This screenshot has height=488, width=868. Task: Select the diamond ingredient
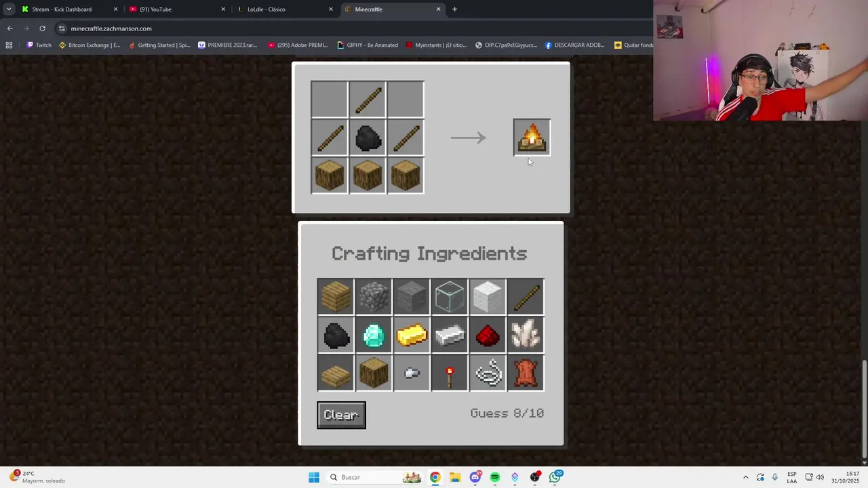(374, 335)
